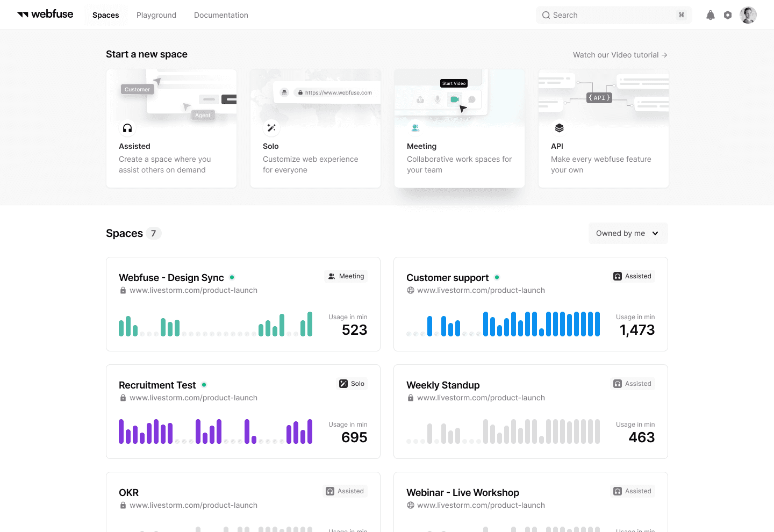Start a new Solo space
Image resolution: width=774 pixels, height=532 pixels.
(316, 128)
